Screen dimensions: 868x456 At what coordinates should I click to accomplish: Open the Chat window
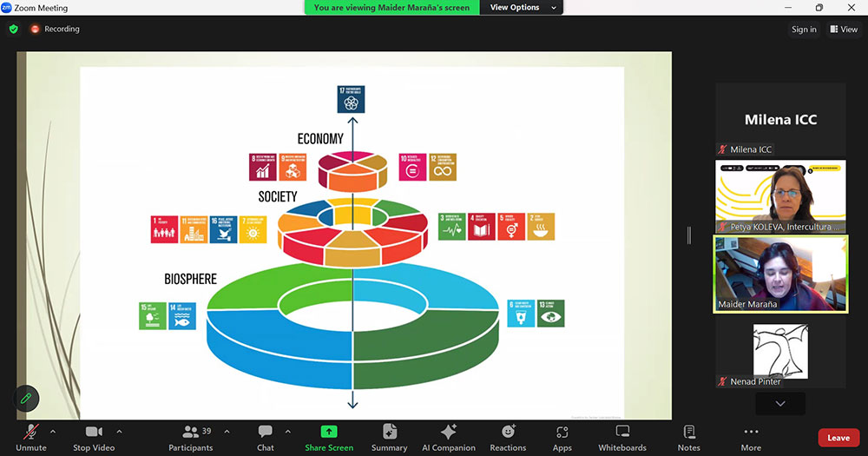coord(266,433)
